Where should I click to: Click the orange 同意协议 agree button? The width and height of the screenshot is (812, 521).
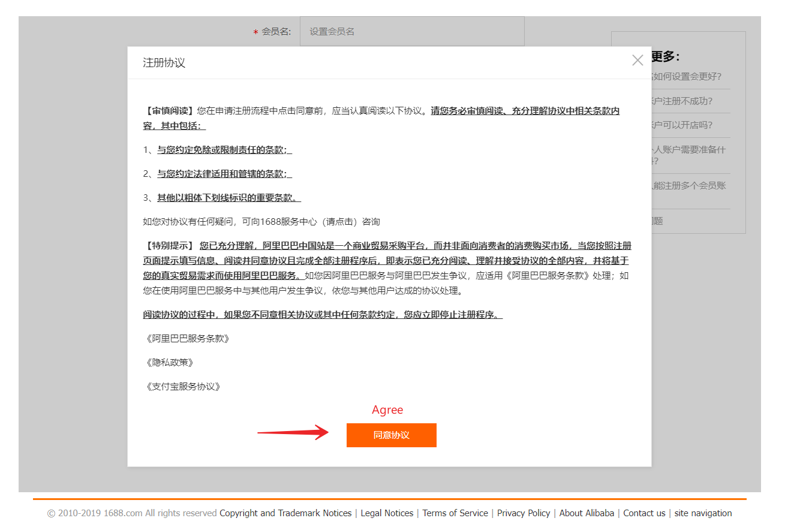click(391, 435)
